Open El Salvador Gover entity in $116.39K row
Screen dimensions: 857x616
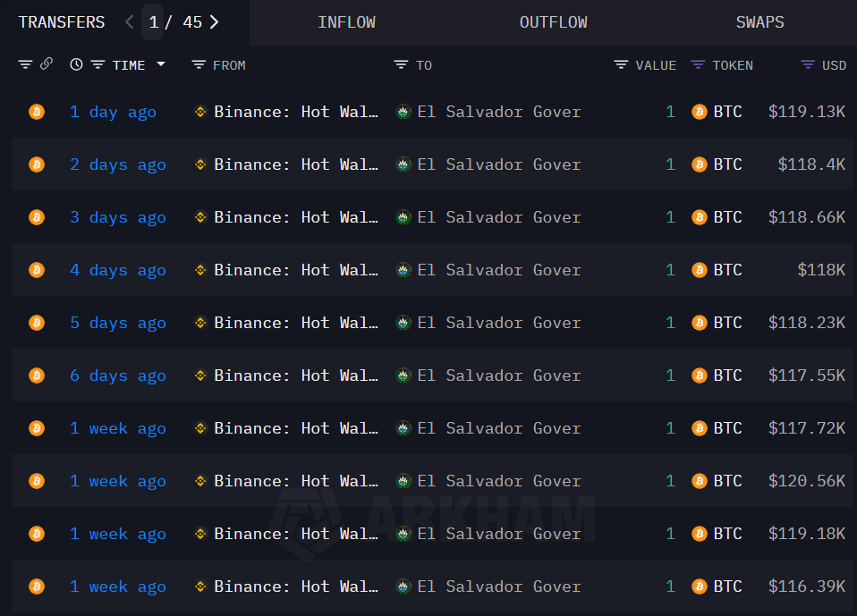pos(498,586)
